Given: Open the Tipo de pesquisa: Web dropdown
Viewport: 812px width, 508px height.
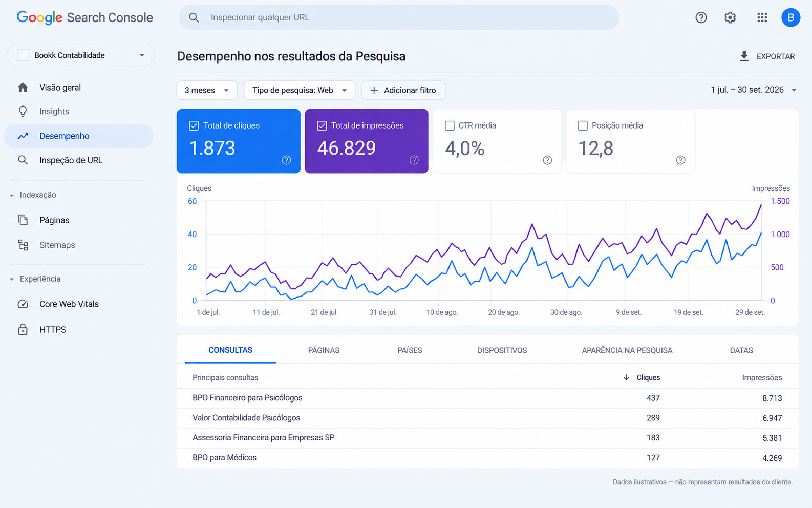Looking at the screenshot, I should [x=300, y=90].
